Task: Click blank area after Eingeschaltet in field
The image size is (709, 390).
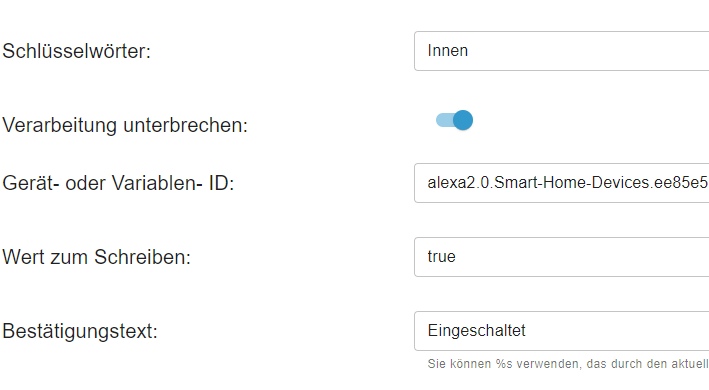Action: pyautogui.click(x=619, y=331)
